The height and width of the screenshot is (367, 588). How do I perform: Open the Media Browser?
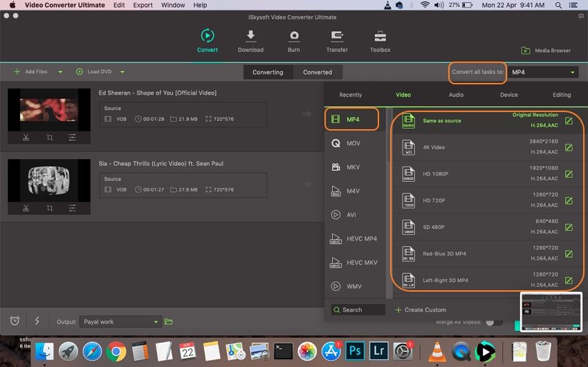[546, 50]
